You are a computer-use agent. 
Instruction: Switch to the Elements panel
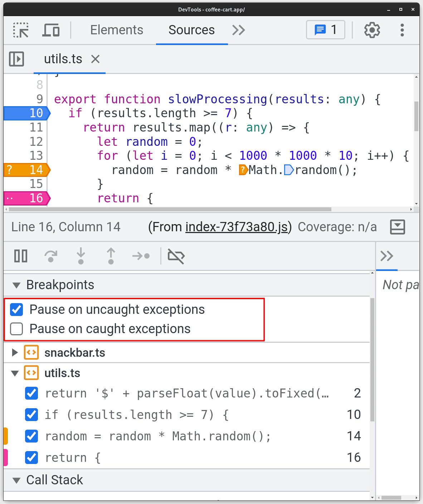tap(117, 30)
